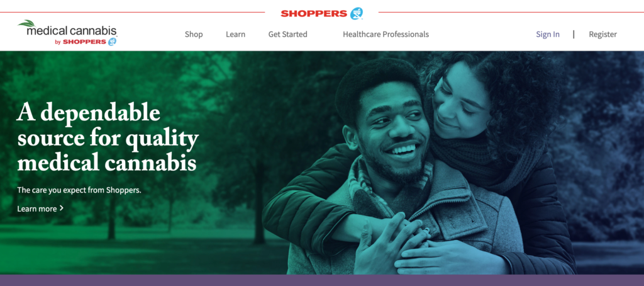This screenshot has width=644, height=286.
Task: Go to Healthcare Professionals section
Action: click(x=386, y=35)
